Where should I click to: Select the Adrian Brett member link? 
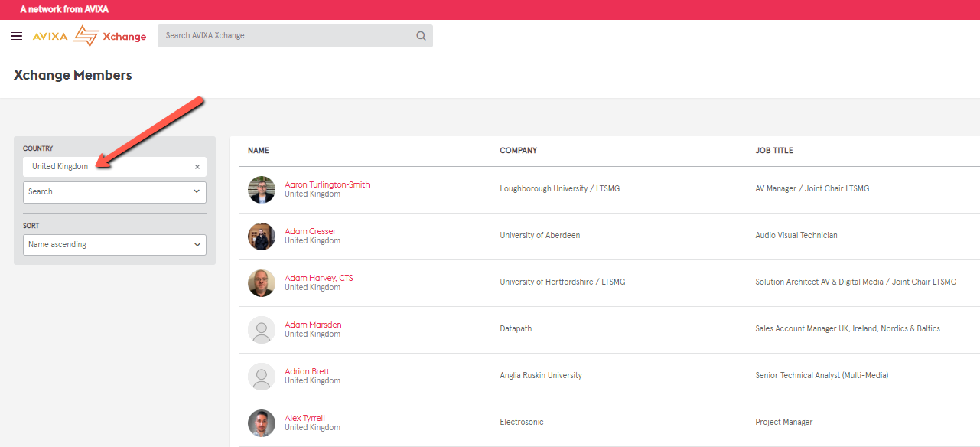pyautogui.click(x=307, y=371)
